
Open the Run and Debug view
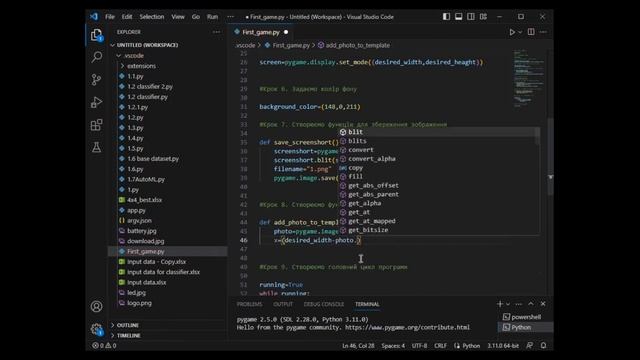[96, 102]
